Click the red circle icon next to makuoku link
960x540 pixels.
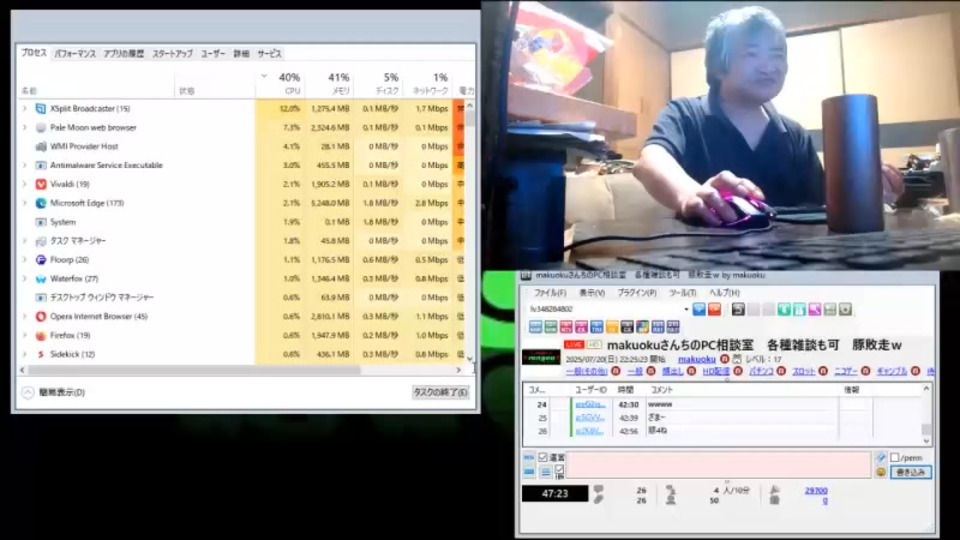[724, 359]
